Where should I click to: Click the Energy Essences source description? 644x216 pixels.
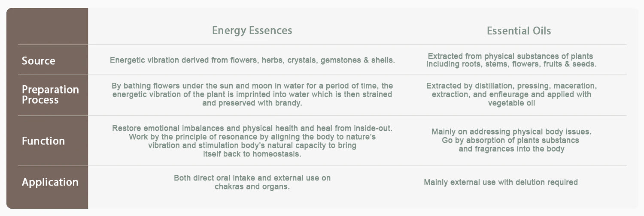click(x=252, y=60)
